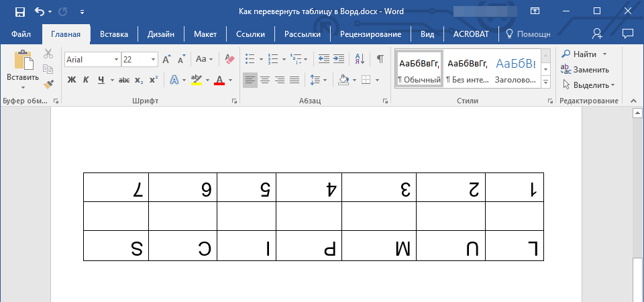Viewport: 644px width, 302px height.
Task: Align text right
Action: [x=280, y=80]
